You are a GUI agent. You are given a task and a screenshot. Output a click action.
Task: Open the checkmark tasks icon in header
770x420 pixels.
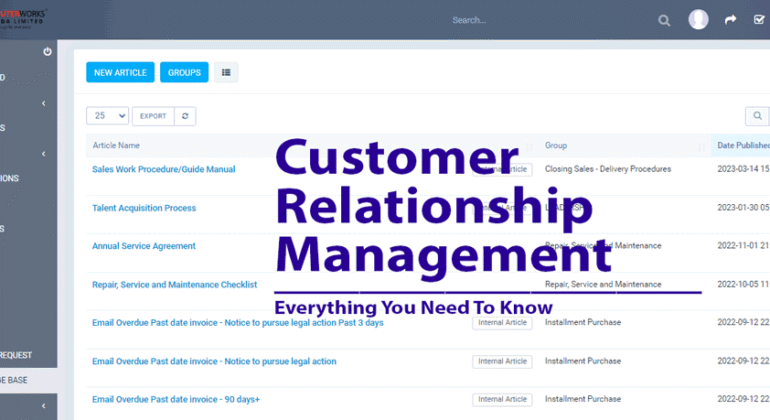(x=759, y=20)
